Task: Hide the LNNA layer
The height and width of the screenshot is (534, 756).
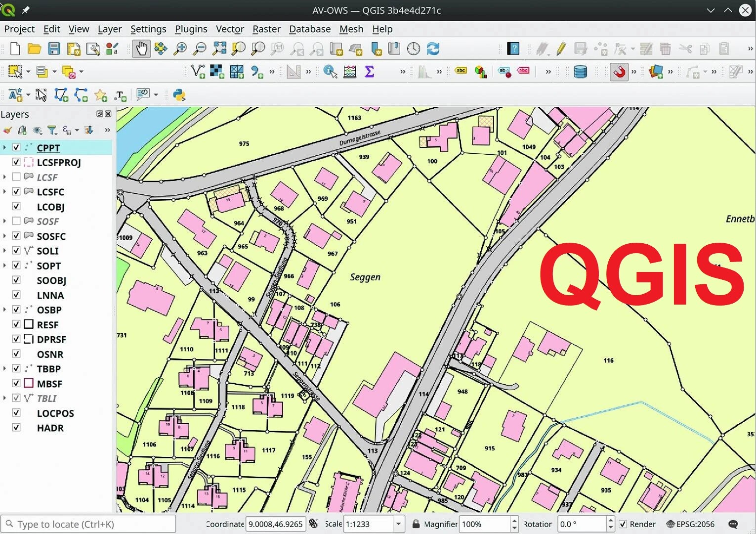Action: pos(16,295)
